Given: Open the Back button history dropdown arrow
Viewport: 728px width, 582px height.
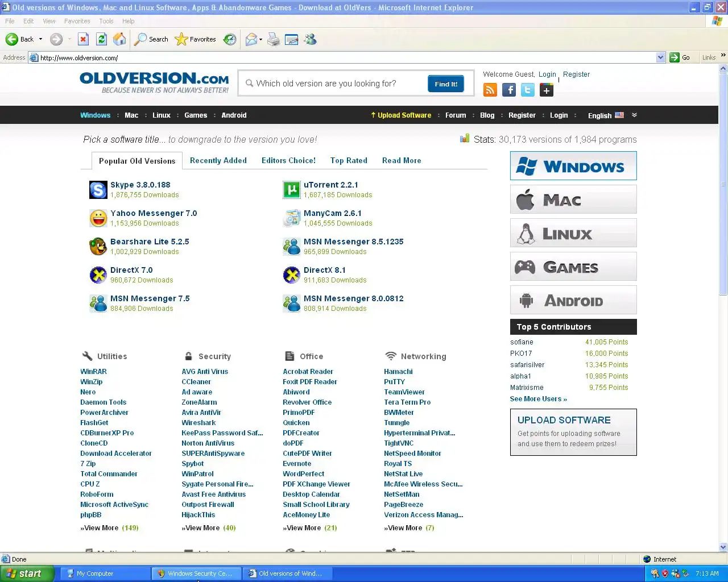Looking at the screenshot, I should [x=40, y=39].
